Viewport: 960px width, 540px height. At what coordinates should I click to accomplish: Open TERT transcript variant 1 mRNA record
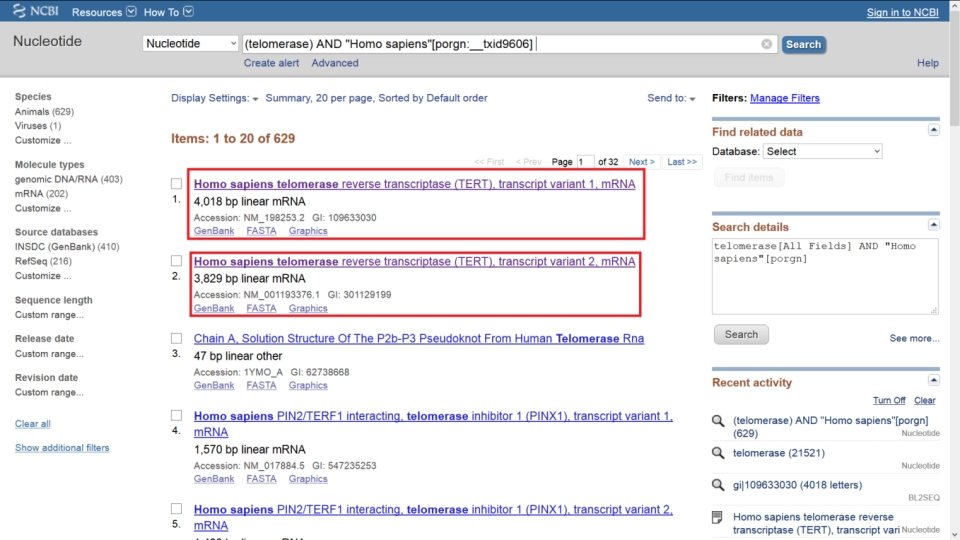[x=414, y=184]
